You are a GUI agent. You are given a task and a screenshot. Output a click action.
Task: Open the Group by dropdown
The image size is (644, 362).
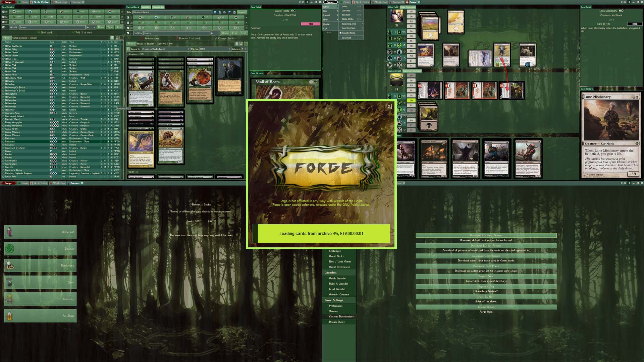pyautogui.click(x=165, y=49)
